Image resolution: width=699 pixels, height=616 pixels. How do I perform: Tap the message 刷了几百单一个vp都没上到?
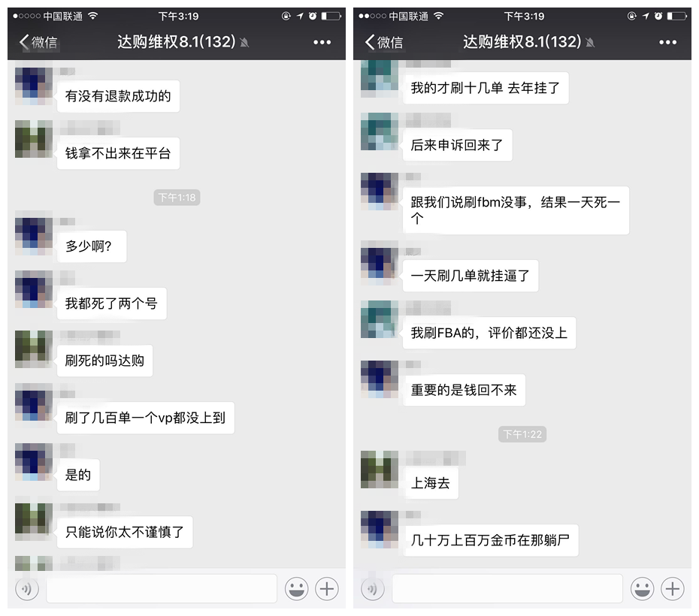coord(145,418)
